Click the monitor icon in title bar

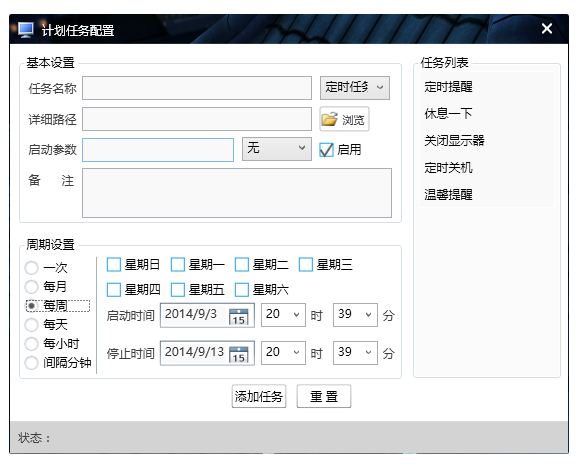[x=26, y=30]
